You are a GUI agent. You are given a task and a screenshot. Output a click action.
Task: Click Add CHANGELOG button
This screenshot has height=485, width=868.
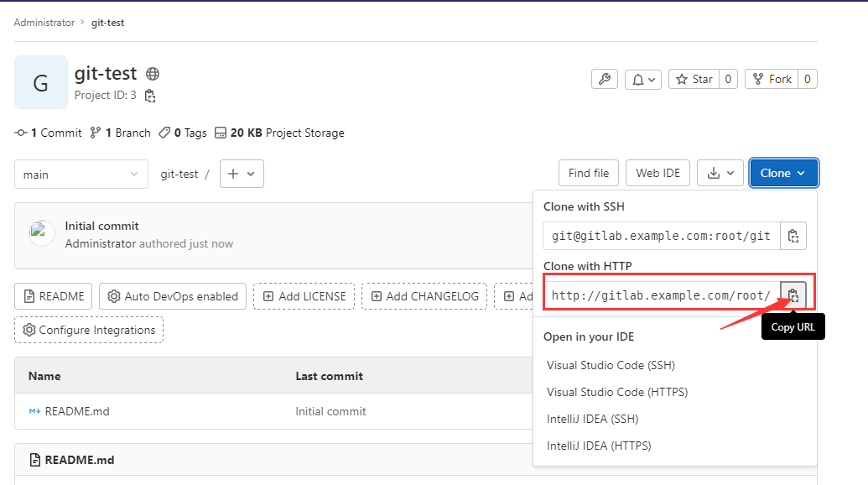424,296
